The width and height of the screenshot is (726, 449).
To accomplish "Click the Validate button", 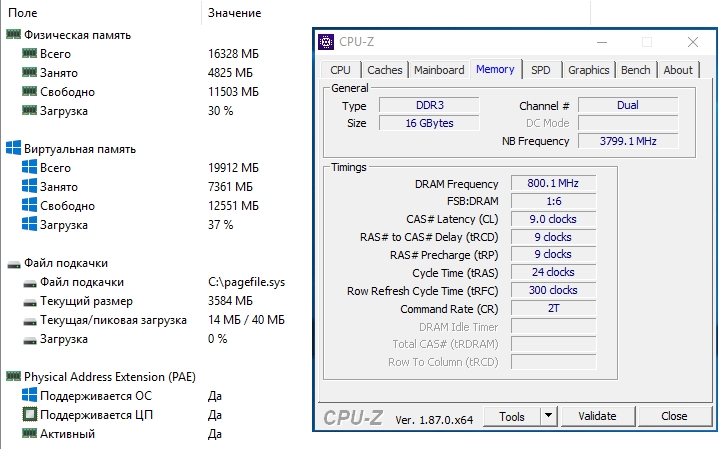I will pyautogui.click(x=597, y=417).
